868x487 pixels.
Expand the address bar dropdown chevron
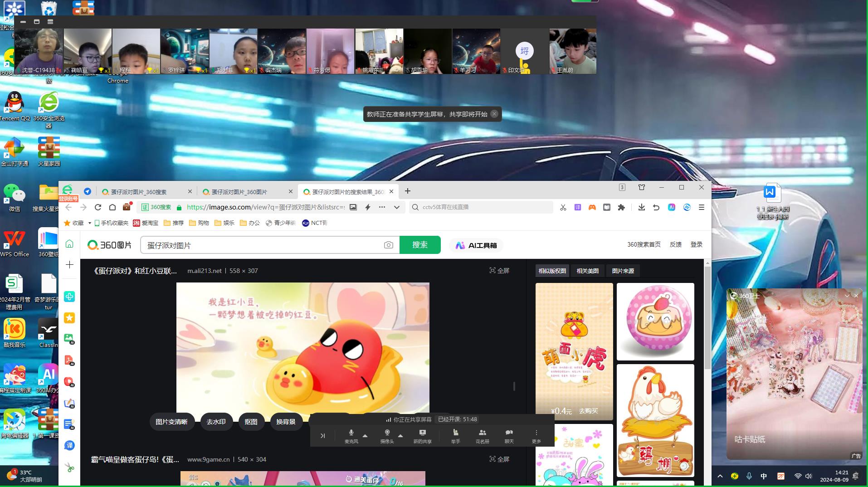[397, 207]
